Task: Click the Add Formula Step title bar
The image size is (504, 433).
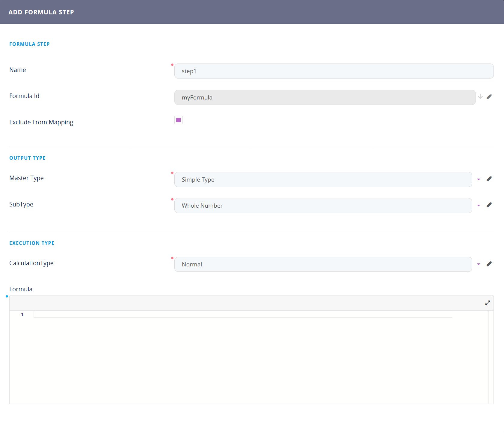Action: (x=252, y=12)
